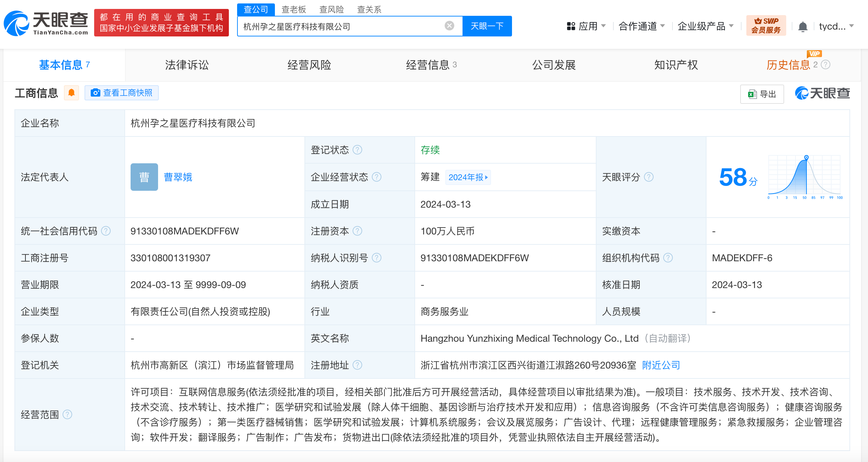The width and height of the screenshot is (868, 462).
Task: Click the 100万人民币 registered capital value
Action: tap(447, 231)
